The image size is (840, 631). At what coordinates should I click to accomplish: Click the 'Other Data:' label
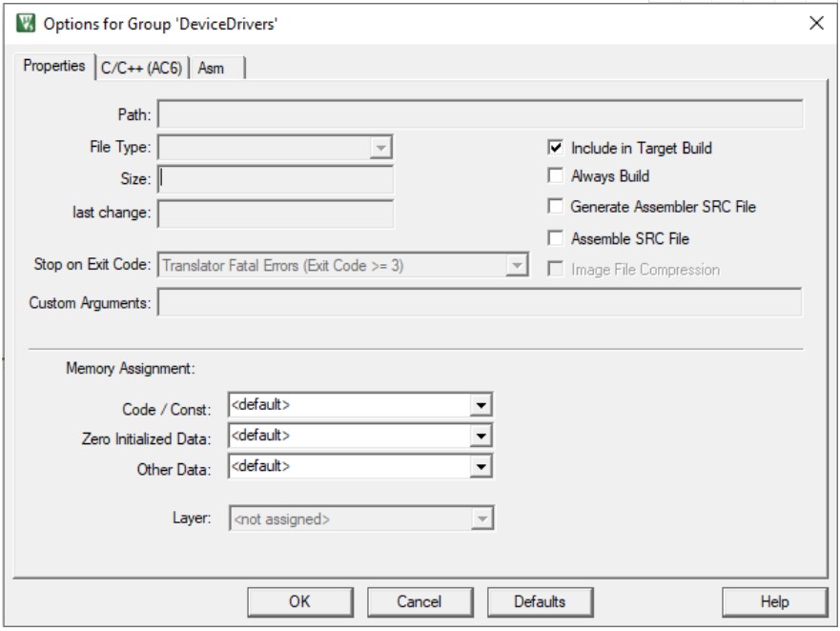174,469
